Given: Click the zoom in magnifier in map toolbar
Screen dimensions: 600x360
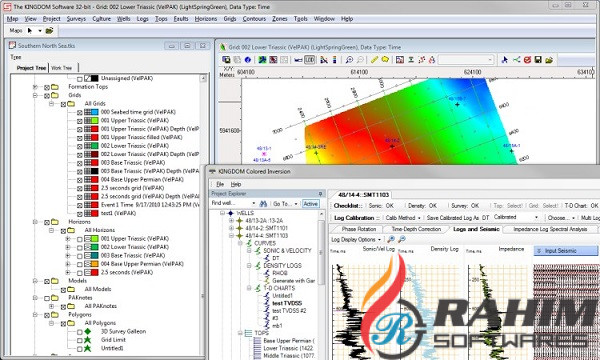Looking at the screenshot, I should coord(349,60).
